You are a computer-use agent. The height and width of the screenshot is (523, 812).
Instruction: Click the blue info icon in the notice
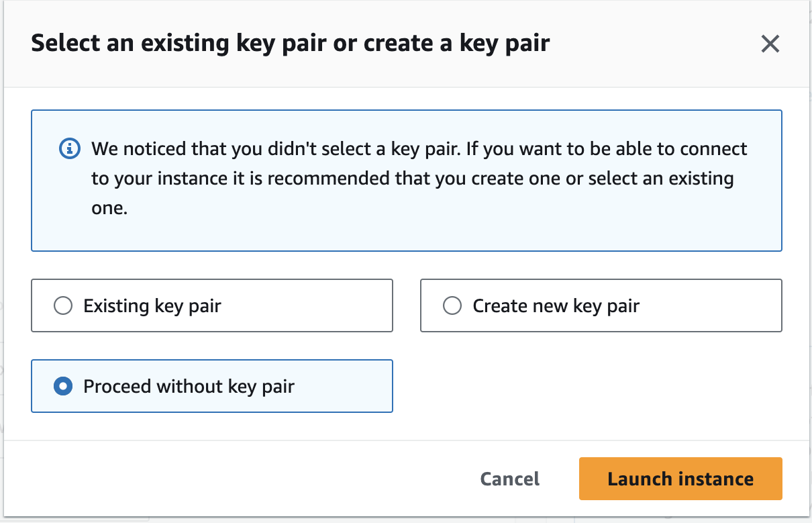click(x=70, y=148)
